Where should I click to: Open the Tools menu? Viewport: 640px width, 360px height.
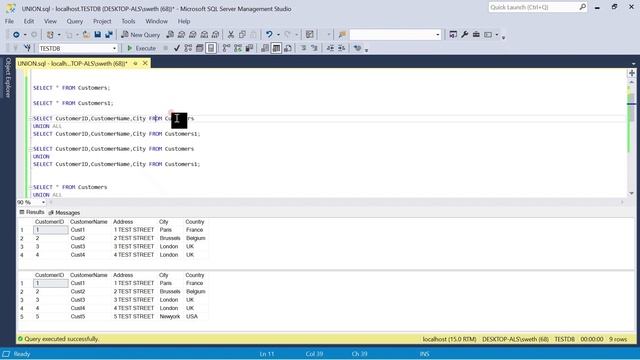[128, 21]
